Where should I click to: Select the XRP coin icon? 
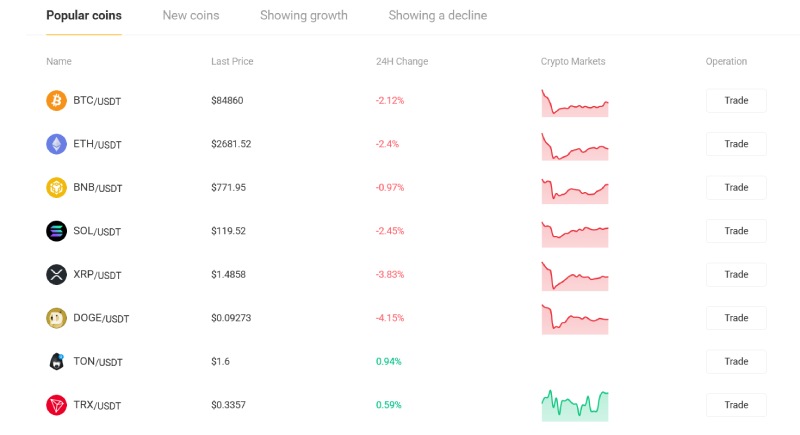click(x=57, y=274)
